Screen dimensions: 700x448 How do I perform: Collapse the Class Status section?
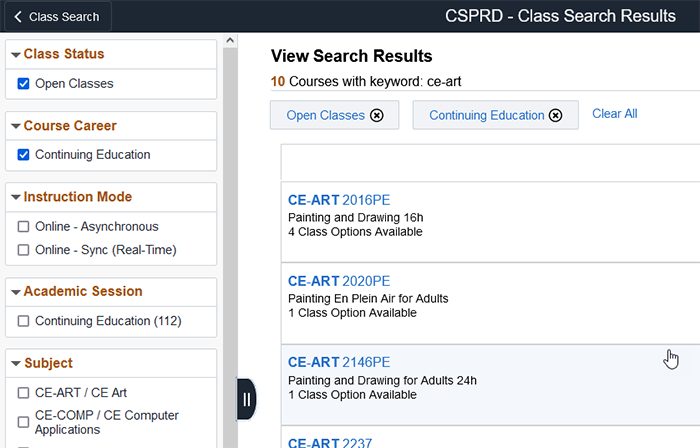pyautogui.click(x=16, y=54)
